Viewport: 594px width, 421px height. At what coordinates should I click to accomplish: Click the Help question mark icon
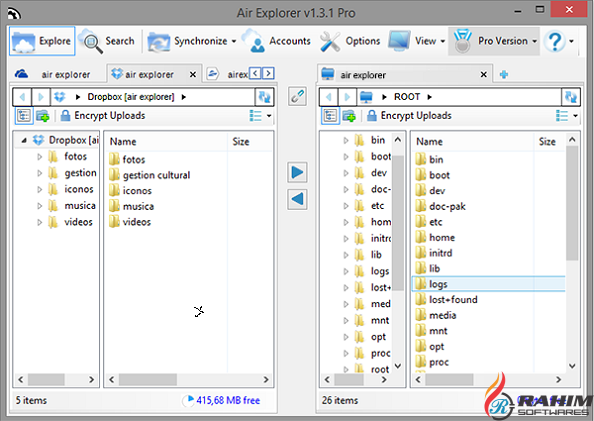pos(555,41)
